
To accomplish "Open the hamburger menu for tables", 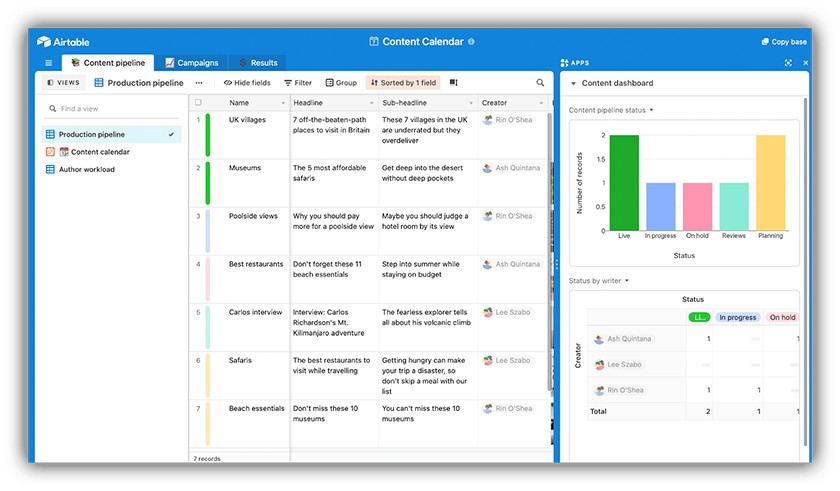I will tap(49, 63).
